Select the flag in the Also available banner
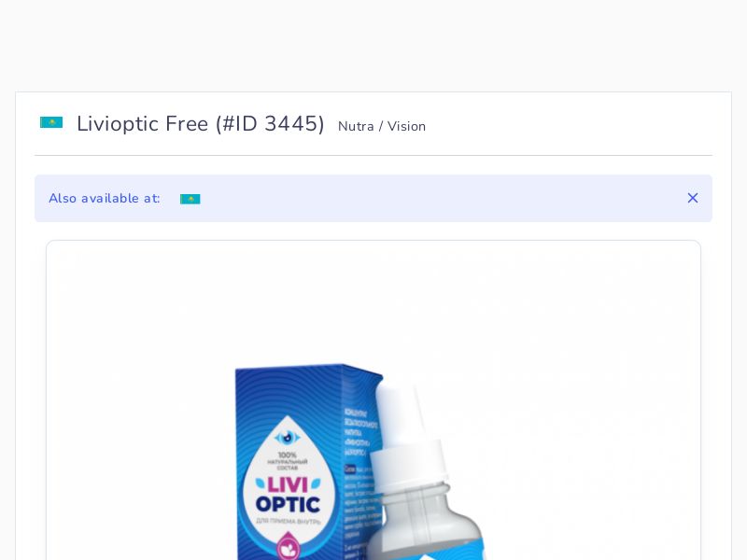Screen dimensions: 747x560 190,199
